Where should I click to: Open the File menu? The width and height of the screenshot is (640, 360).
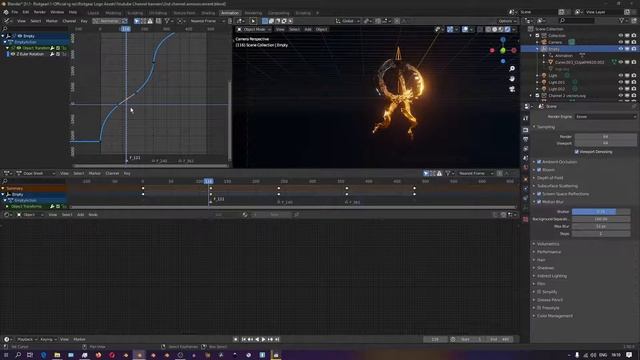pyautogui.click(x=15, y=12)
